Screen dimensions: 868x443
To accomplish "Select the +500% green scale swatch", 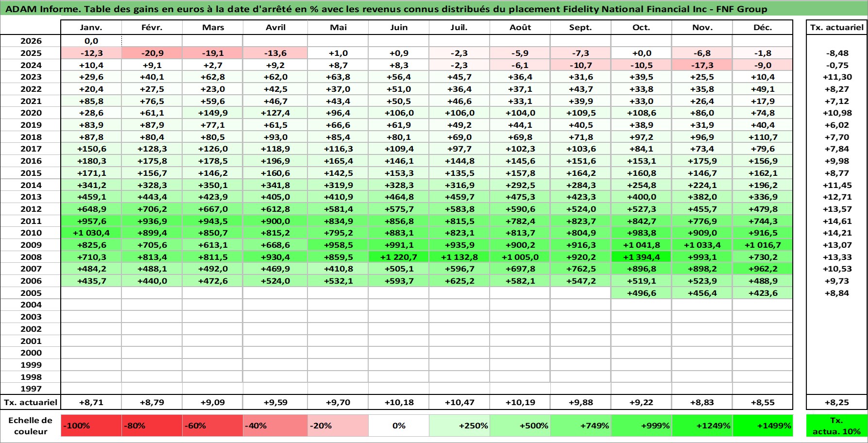I will point(520,426).
